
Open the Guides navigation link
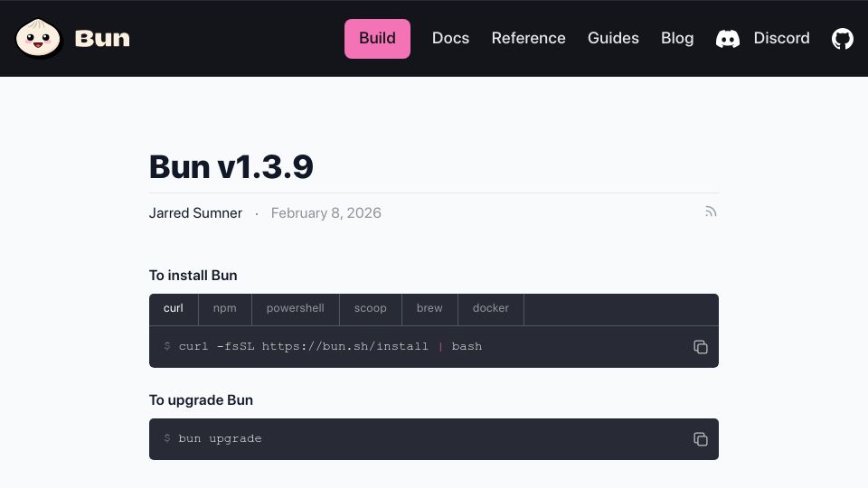[613, 38]
